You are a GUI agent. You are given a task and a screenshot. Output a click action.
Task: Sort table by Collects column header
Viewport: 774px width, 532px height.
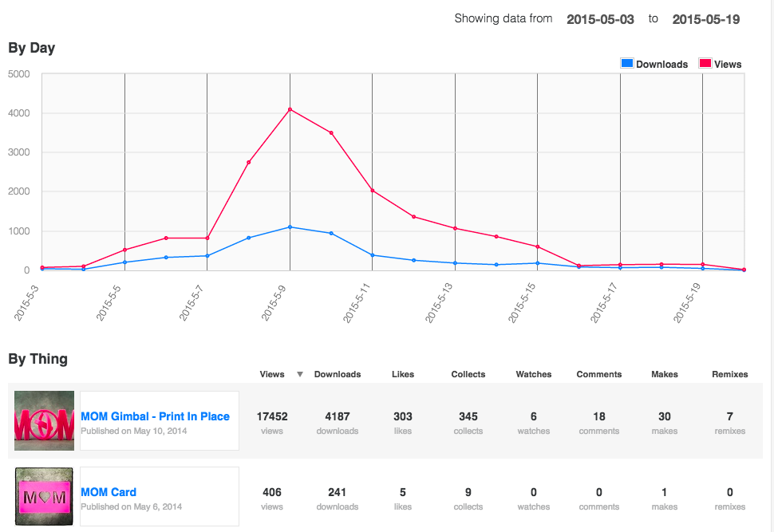[x=468, y=374]
